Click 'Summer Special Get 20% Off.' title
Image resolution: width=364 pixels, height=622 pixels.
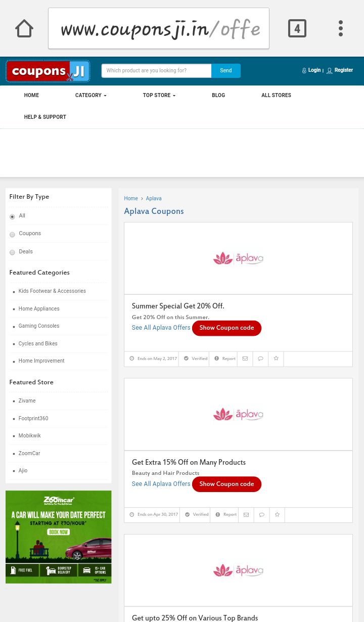click(178, 306)
